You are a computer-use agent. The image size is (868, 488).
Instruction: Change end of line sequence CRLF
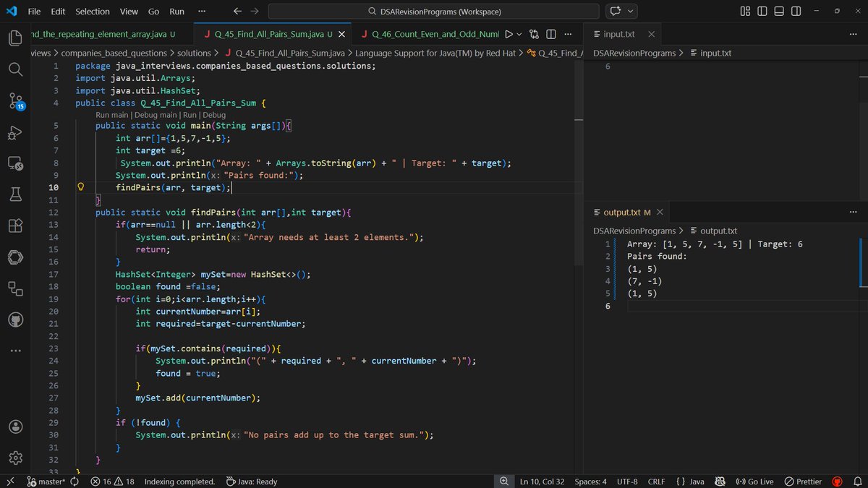pyautogui.click(x=656, y=481)
